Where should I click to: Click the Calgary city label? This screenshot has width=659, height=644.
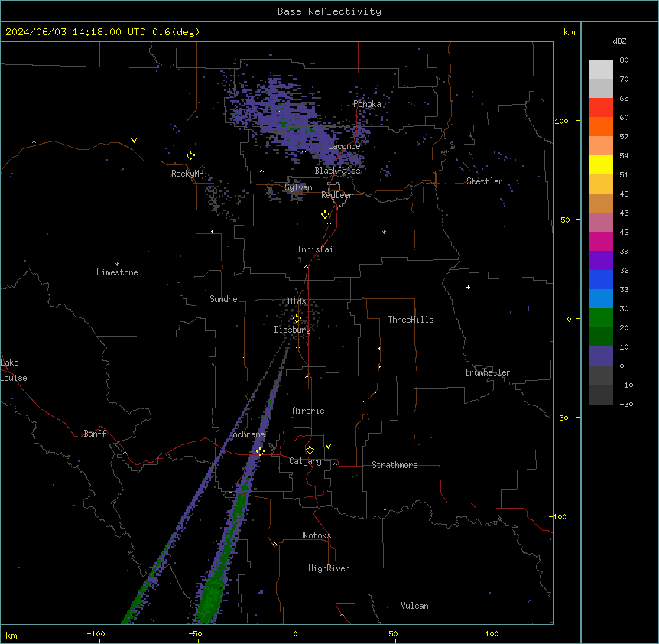click(x=305, y=461)
